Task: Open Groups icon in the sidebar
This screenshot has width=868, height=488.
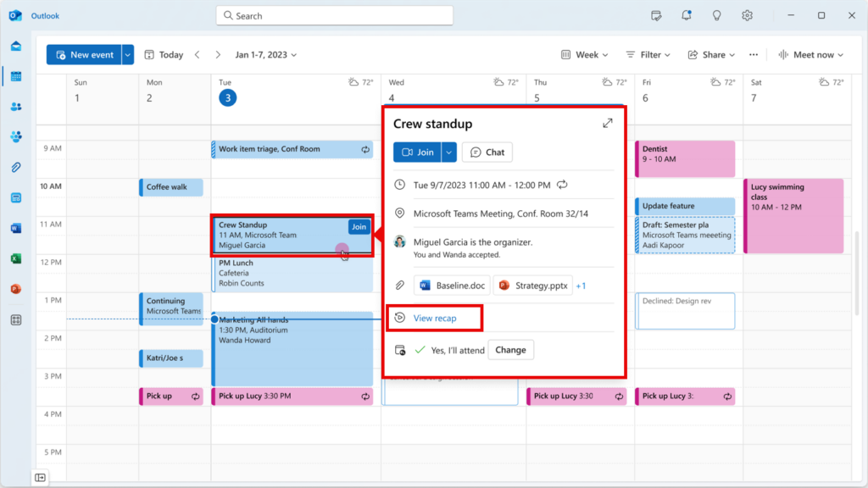Action: point(16,136)
